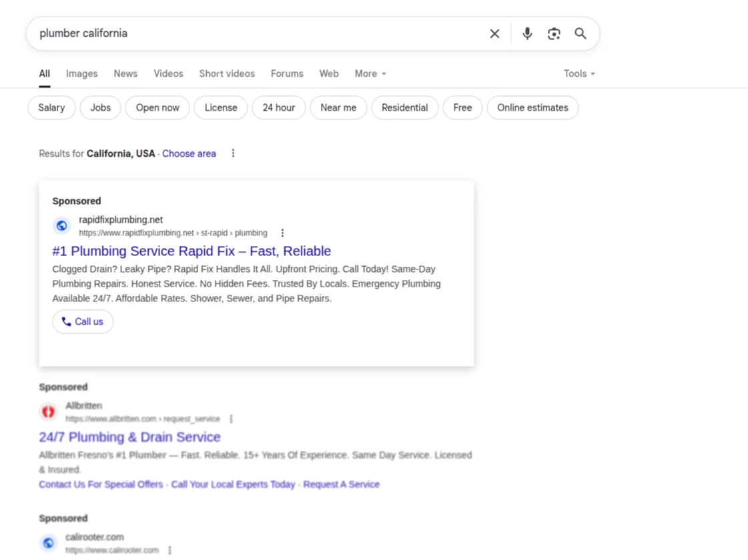The image size is (748, 560).
Task: Open the three-dot menu beside Choose area
Action: coord(233,153)
